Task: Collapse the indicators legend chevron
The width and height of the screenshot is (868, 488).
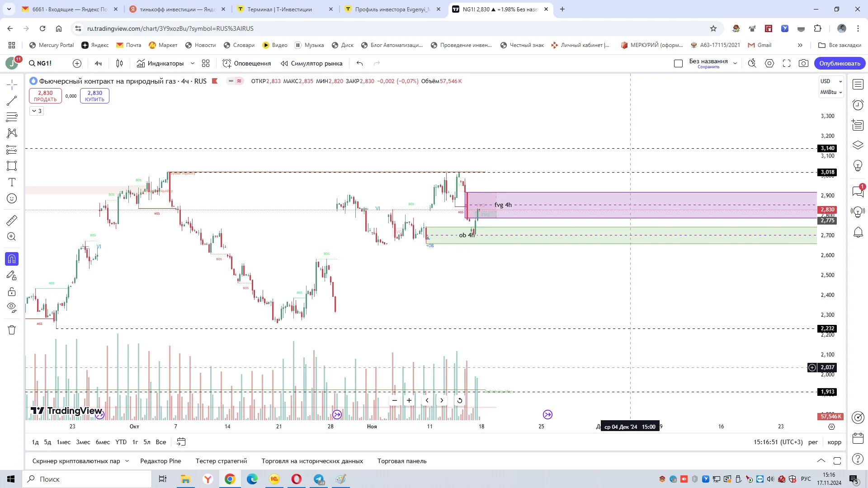Action: point(37,111)
